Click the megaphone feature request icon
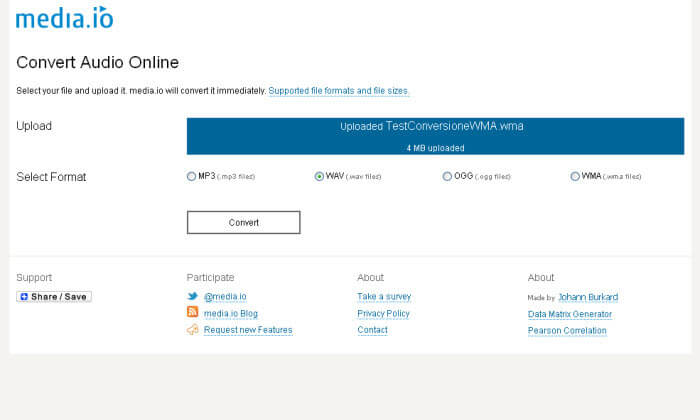This screenshot has height=420, width=700. coord(192,330)
